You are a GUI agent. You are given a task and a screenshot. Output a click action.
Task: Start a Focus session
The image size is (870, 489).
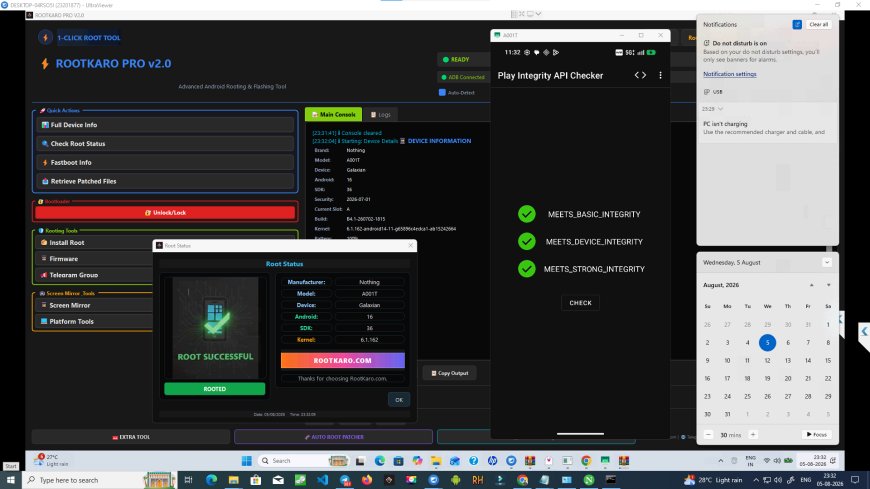[816, 435]
